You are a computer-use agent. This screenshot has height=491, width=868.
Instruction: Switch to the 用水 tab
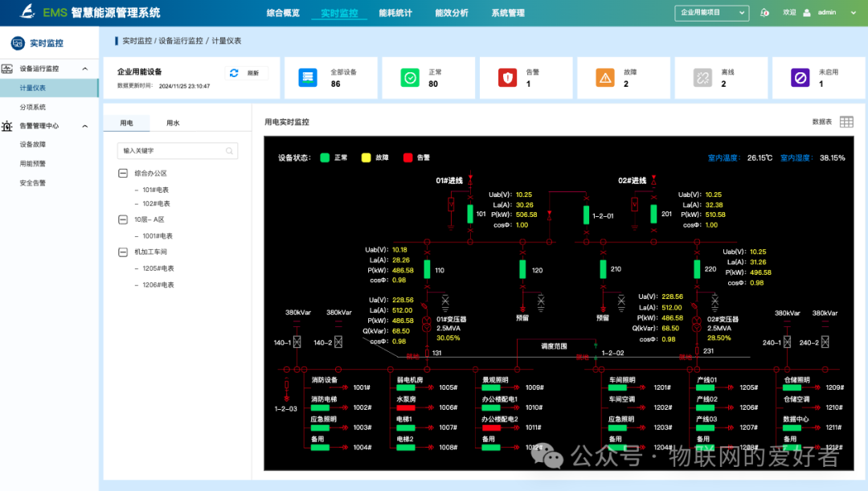coord(174,122)
